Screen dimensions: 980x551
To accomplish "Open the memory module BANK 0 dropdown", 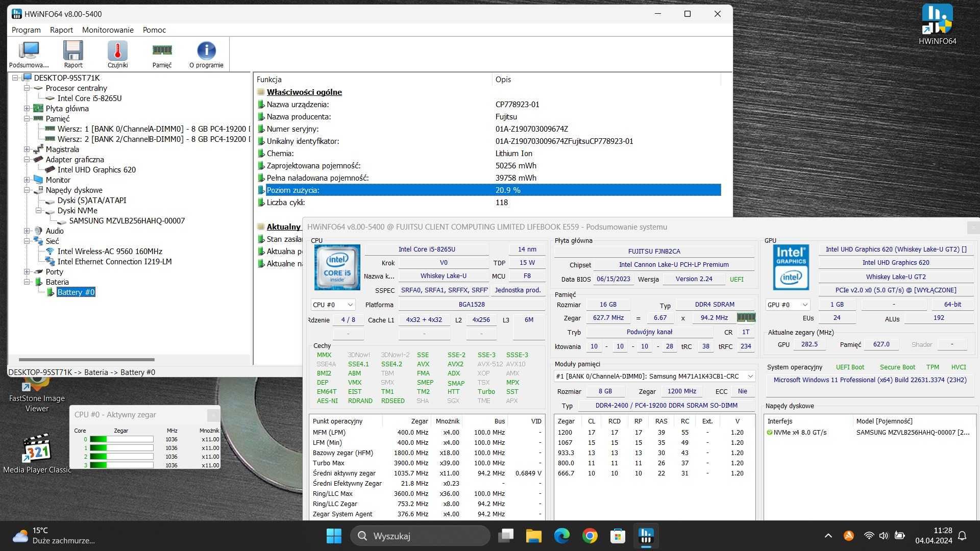I will 654,376.
